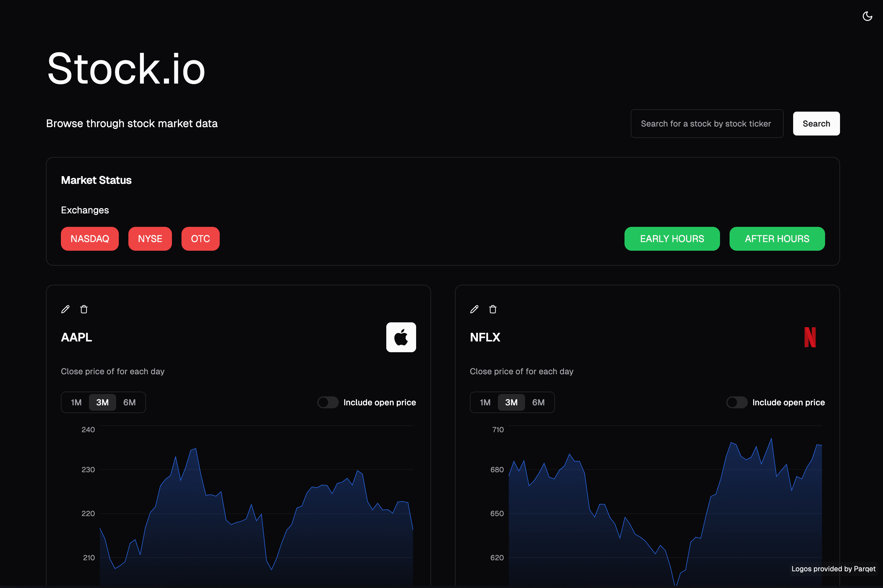This screenshot has width=883, height=588.
Task: Select the 1M range on AAPL chart
Action: click(76, 402)
